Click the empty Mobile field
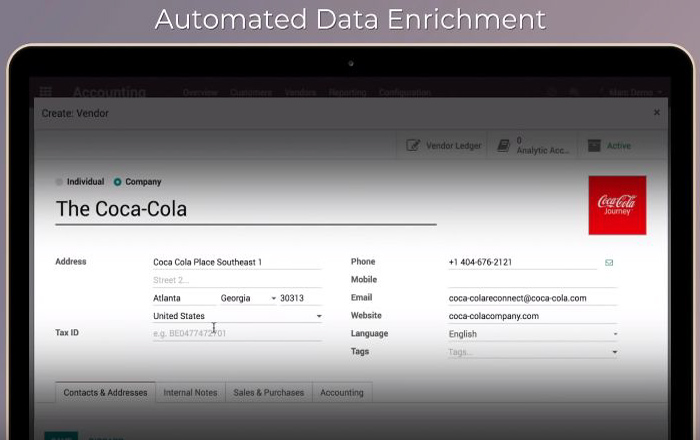700x440 pixels. coord(533,280)
